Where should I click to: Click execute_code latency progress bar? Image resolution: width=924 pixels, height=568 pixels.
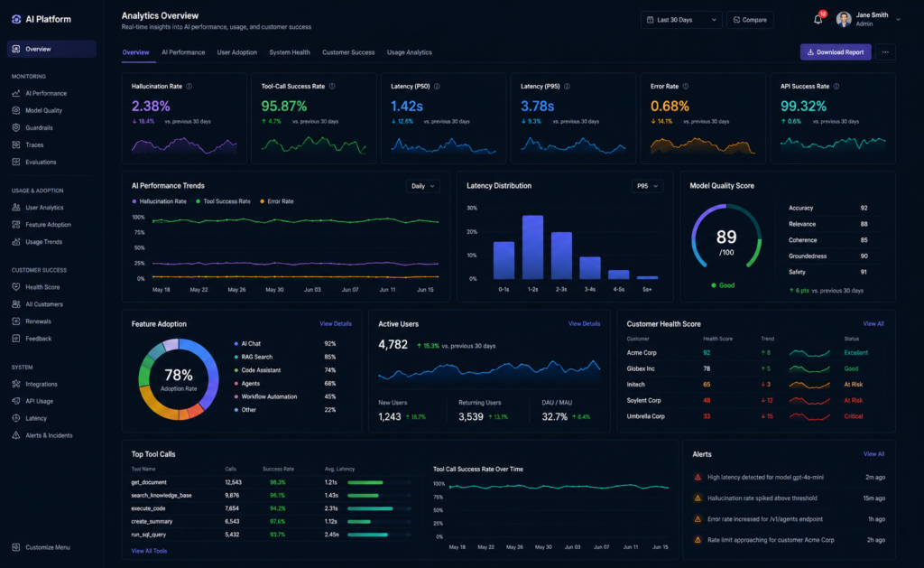coord(379,508)
